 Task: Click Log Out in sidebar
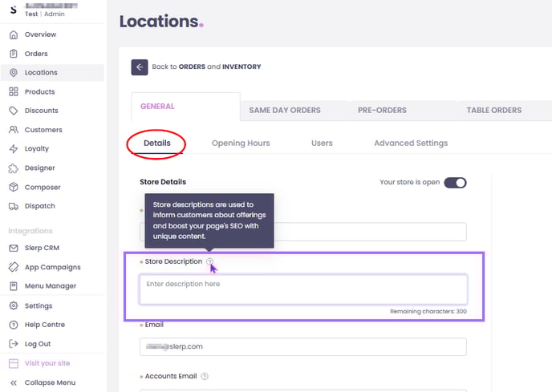(37, 344)
